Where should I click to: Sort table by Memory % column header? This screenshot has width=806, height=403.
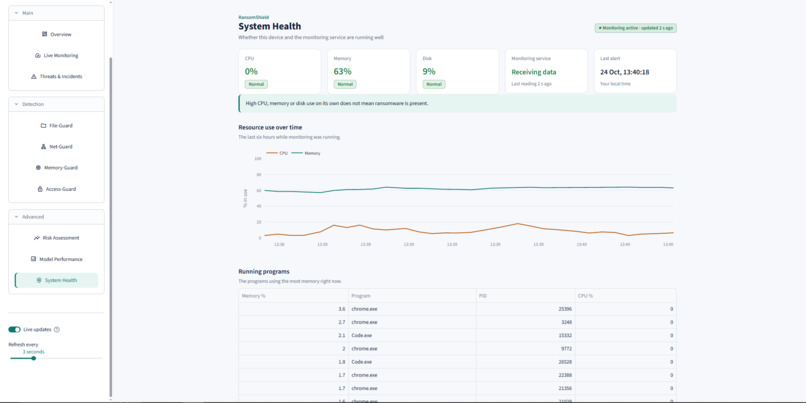point(294,296)
